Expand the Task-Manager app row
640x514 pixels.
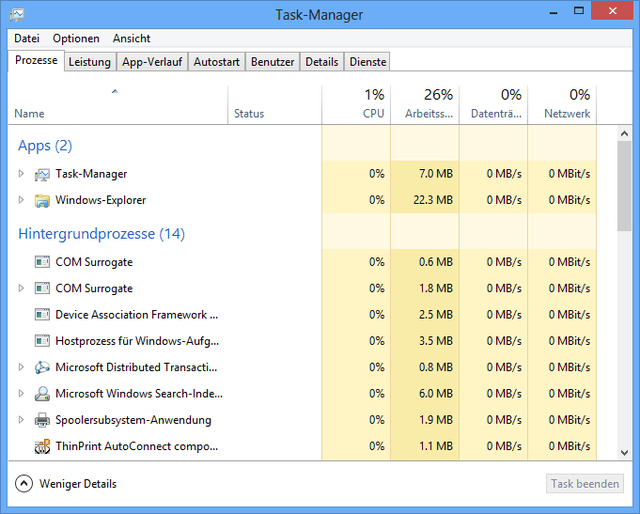(21, 174)
